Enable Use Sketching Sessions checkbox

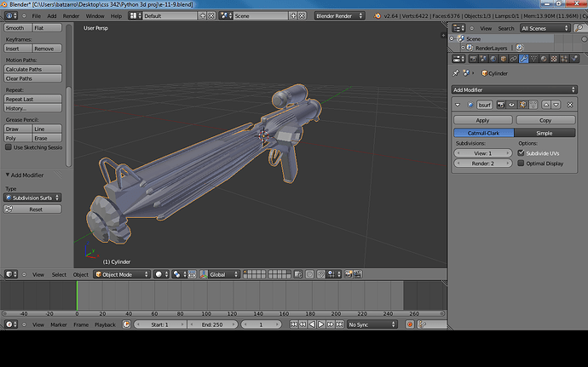(9, 147)
